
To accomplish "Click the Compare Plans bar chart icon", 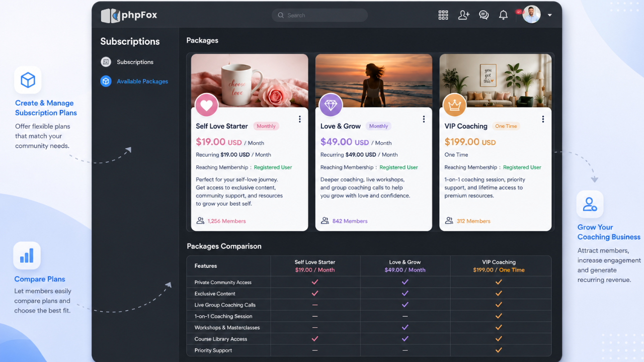I will pos(27,256).
